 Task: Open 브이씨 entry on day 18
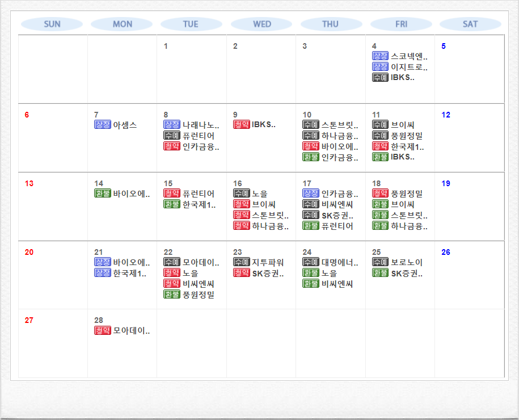(403, 204)
